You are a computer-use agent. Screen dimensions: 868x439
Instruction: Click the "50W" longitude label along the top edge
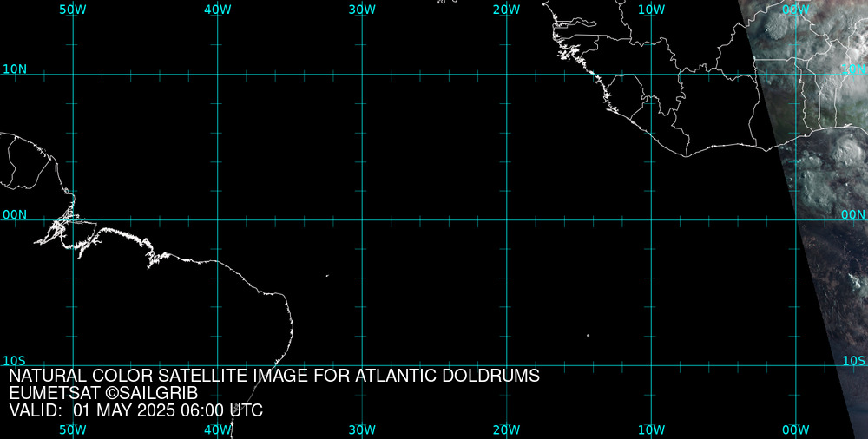click(x=73, y=10)
